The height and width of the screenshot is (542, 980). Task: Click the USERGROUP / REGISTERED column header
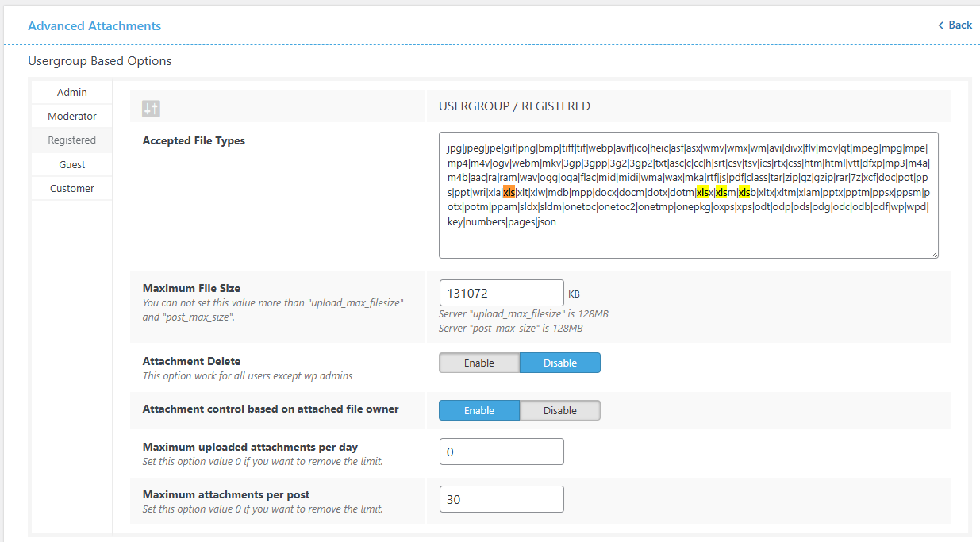(x=514, y=106)
